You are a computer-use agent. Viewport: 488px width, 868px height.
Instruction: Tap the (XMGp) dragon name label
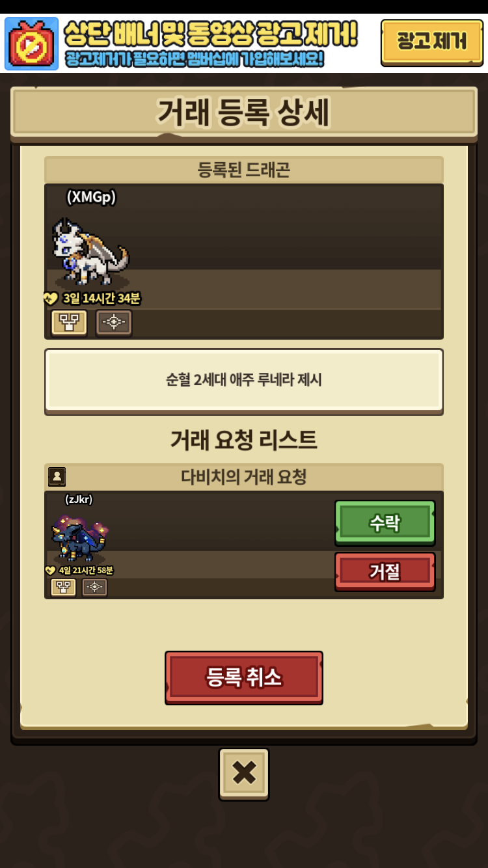click(x=91, y=197)
